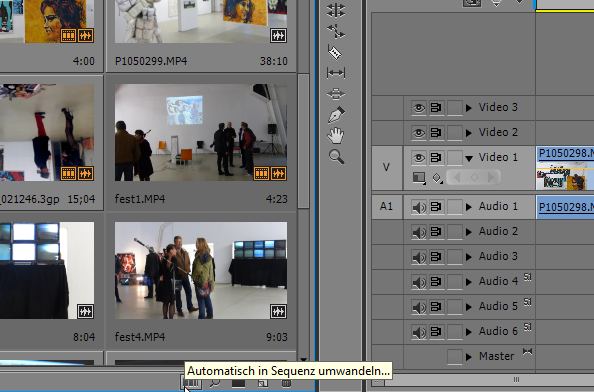Lock the Video 1 track
This screenshot has height=392, width=594.
coord(455,158)
